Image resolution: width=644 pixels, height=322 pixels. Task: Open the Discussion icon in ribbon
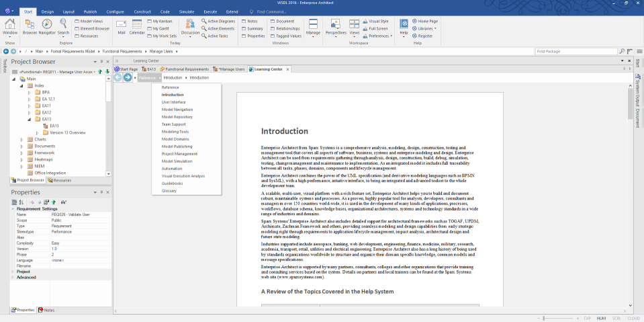pos(190,28)
